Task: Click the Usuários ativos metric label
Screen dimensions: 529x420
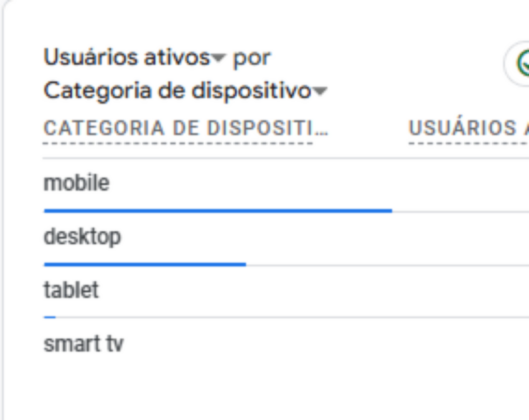Action: tap(126, 58)
